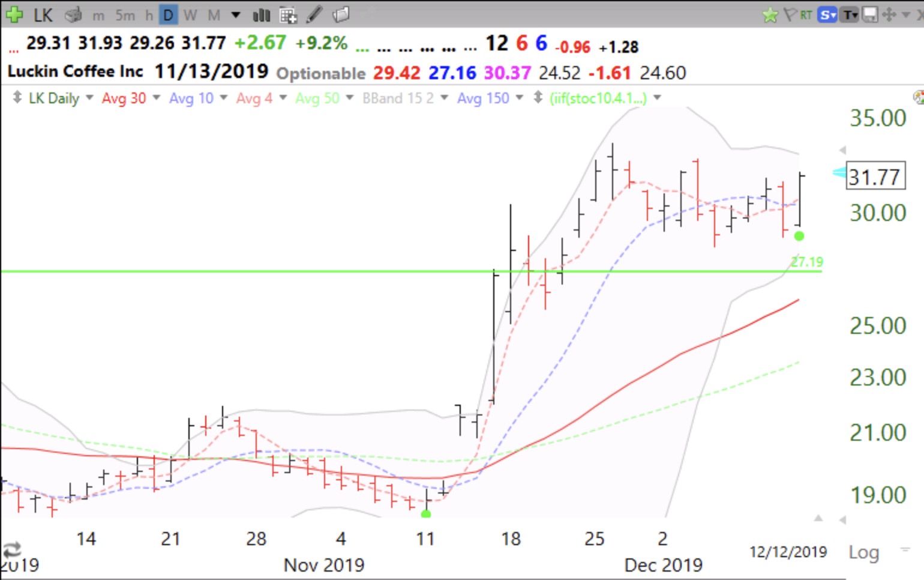Open the bar chart indicators icon

click(262, 15)
